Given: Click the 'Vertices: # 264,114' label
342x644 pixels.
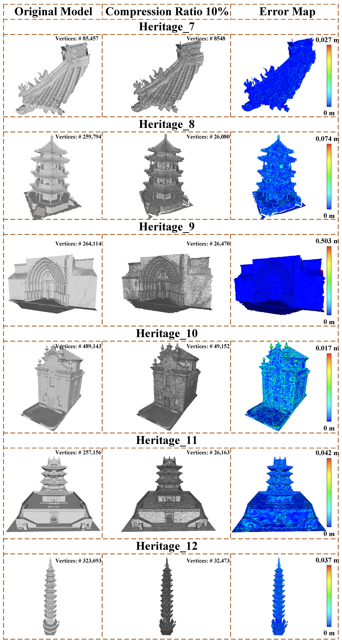Looking at the screenshot, I should (x=78, y=244).
